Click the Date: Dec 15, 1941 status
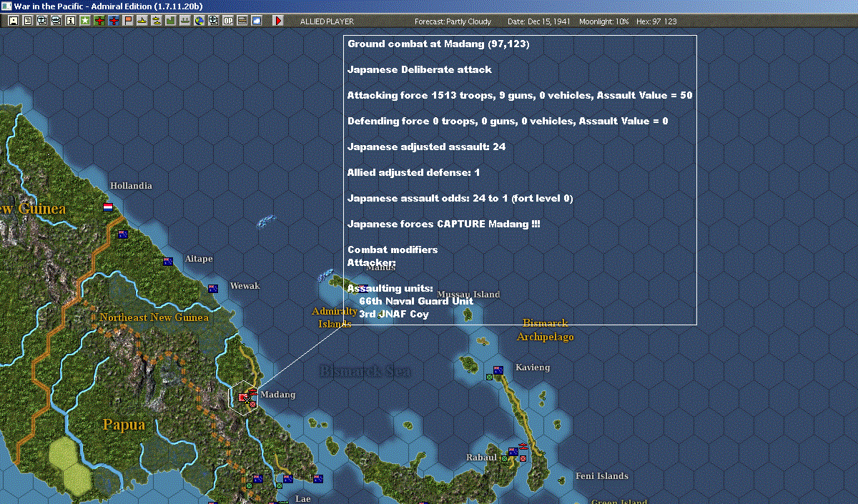Viewport: 858px width, 504px height. coord(538,21)
